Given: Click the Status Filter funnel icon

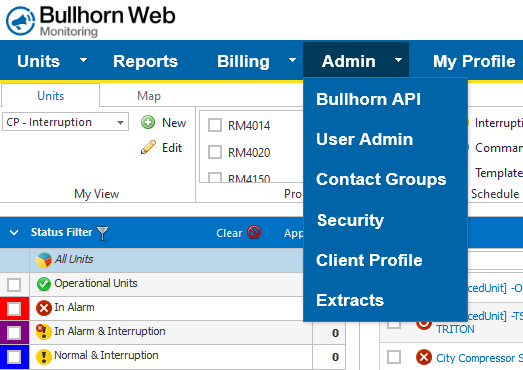Looking at the screenshot, I should pyautogui.click(x=102, y=233).
